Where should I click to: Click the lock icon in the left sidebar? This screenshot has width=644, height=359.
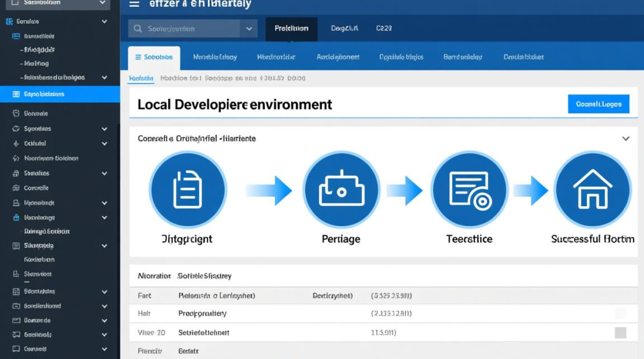[16, 217]
